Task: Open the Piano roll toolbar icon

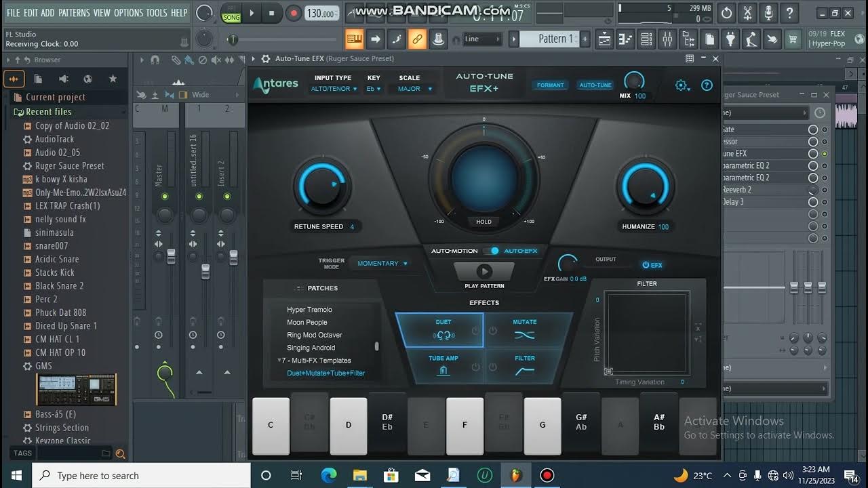Action: coord(625,39)
